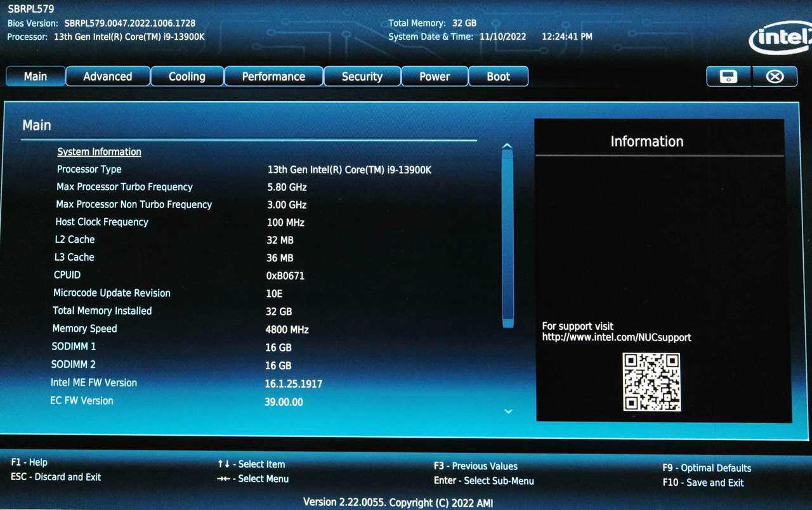The width and height of the screenshot is (812, 510).
Task: Click the scroll down chevron arrow
Action: pyautogui.click(x=507, y=411)
